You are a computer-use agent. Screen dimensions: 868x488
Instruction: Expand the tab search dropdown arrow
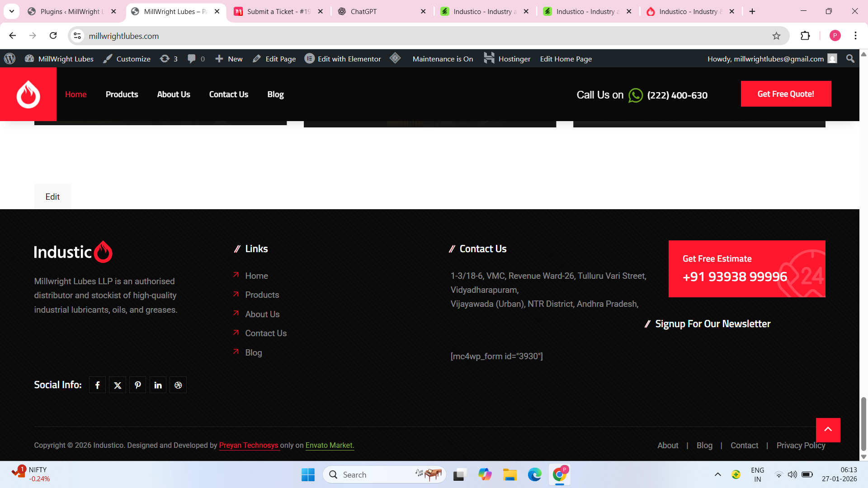pyautogui.click(x=12, y=11)
